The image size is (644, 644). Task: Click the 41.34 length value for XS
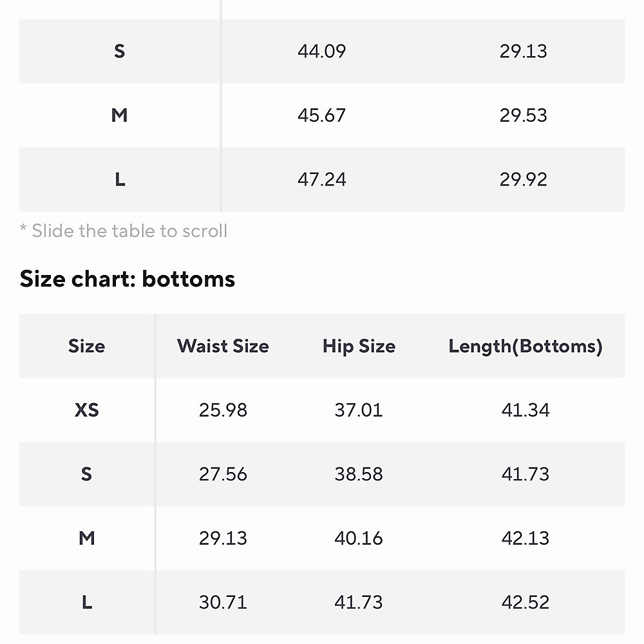pyautogui.click(x=526, y=410)
